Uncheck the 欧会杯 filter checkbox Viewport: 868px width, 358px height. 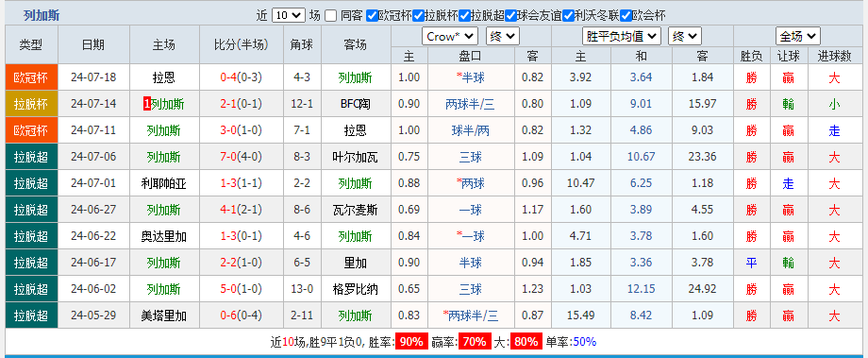tap(626, 15)
